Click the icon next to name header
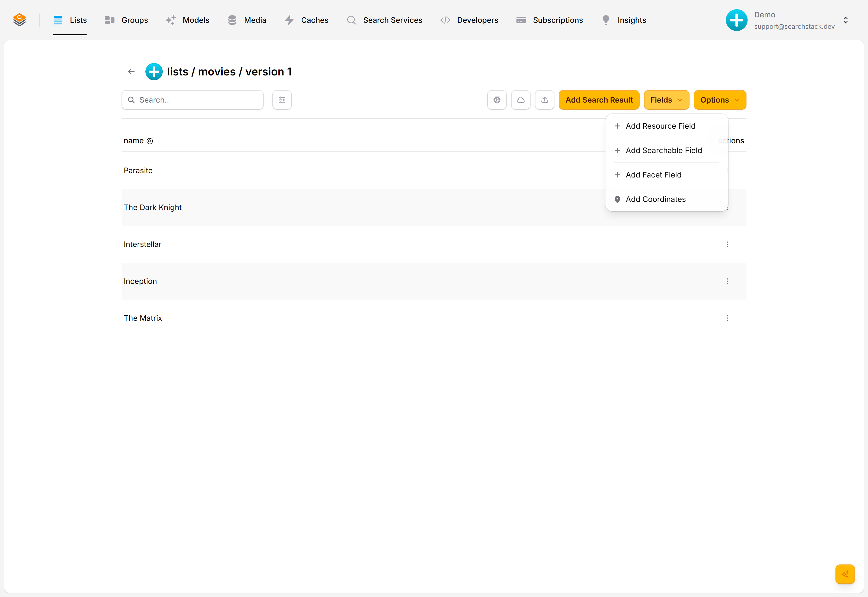The height and width of the screenshot is (597, 868). [149, 141]
